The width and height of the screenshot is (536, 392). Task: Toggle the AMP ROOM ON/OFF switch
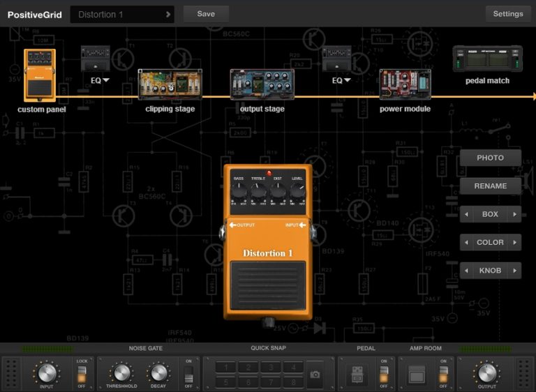point(443,374)
